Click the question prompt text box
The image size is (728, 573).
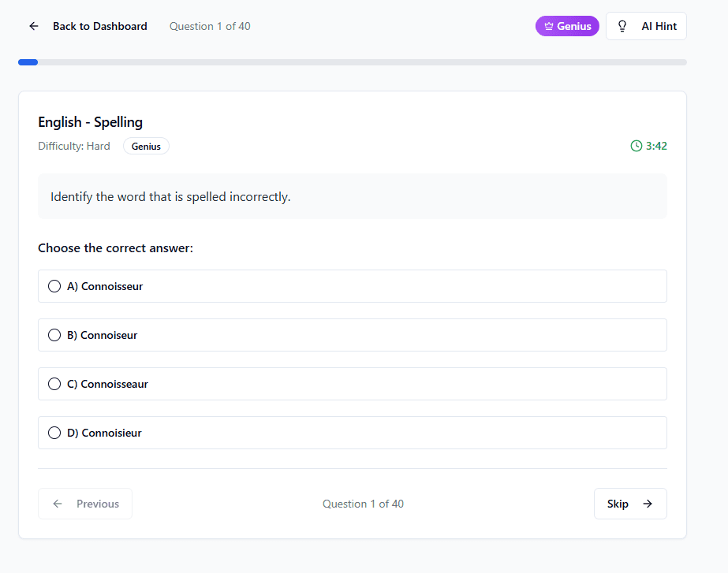[x=353, y=196]
